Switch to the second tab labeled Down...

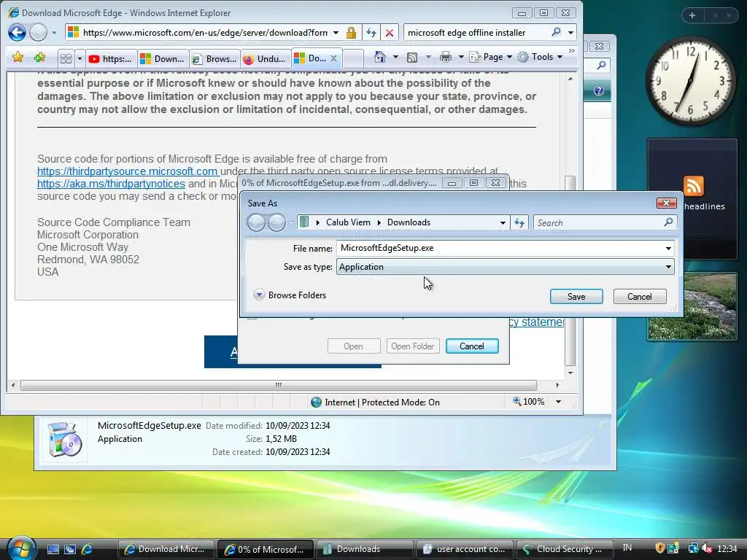pyautogui.click(x=163, y=58)
